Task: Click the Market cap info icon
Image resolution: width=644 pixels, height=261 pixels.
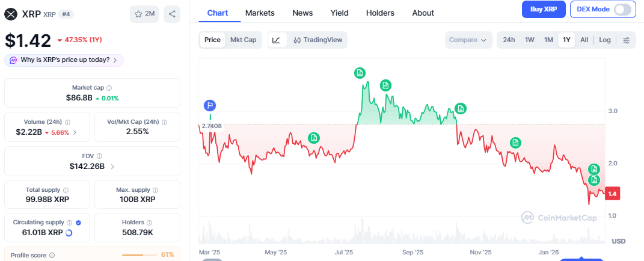Action: 109,88
